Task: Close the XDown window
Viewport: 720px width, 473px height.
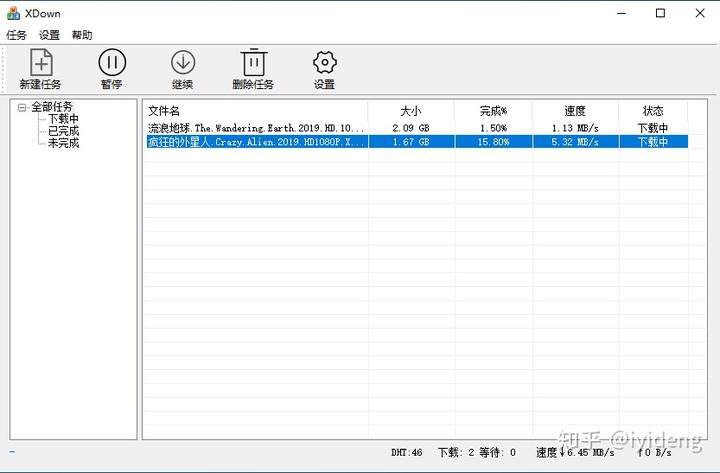Action: [x=700, y=13]
